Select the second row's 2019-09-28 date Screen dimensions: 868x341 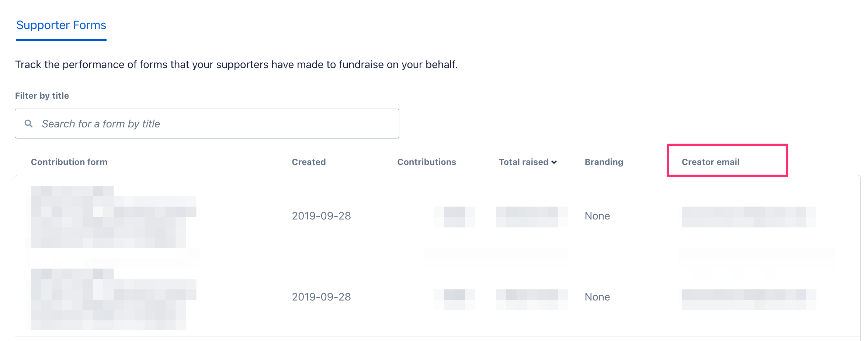(321, 297)
